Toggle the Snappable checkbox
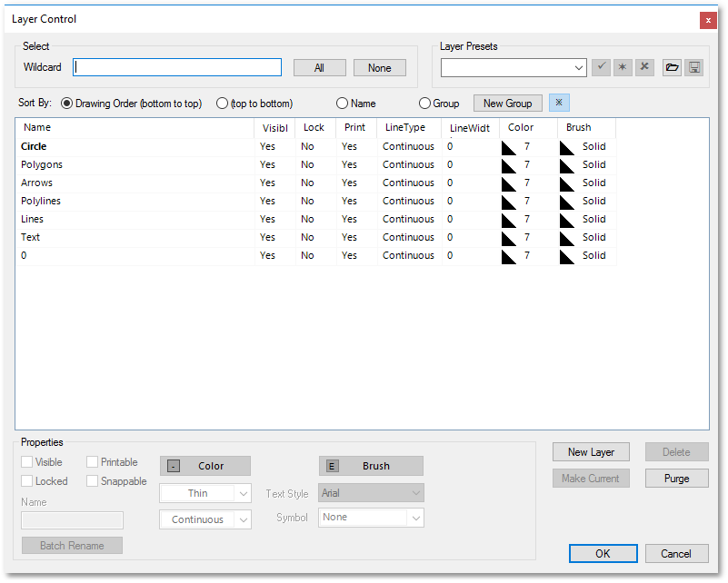This screenshot has height=583, width=728. pos(93,481)
